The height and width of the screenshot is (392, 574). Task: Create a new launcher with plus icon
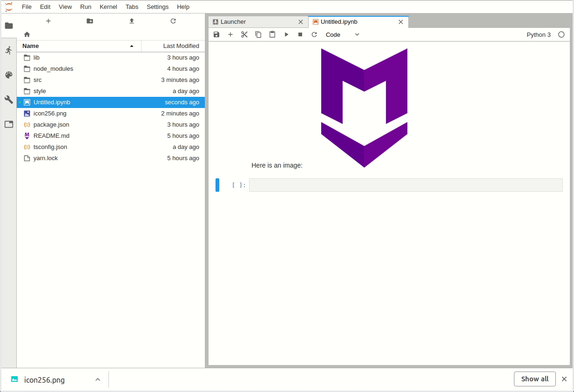[x=48, y=21]
